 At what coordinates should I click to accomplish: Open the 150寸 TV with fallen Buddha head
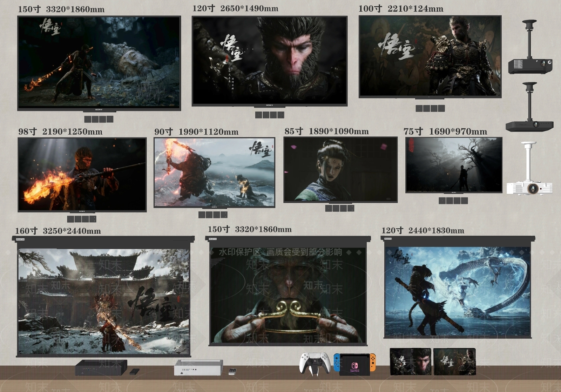[x=99, y=63]
